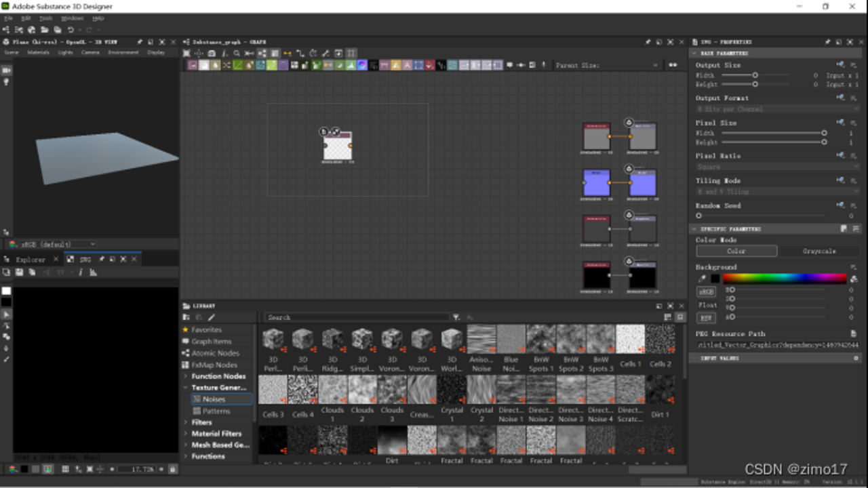Image resolution: width=868 pixels, height=488 pixels.
Task: Select Noises category in Library
Action: click(222, 399)
